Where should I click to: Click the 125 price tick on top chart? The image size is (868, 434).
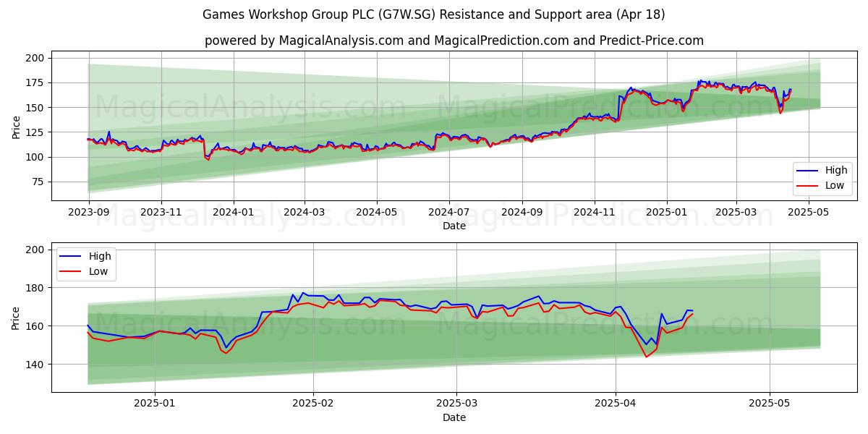click(36, 132)
